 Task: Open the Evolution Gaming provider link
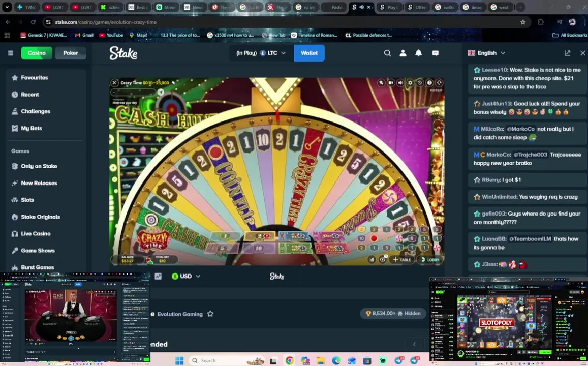tap(180, 314)
